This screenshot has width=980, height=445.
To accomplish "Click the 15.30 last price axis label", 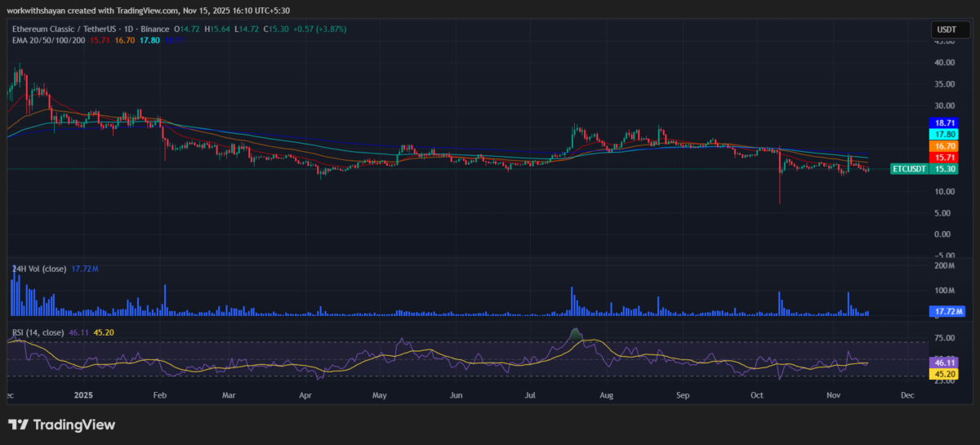I will (944, 169).
